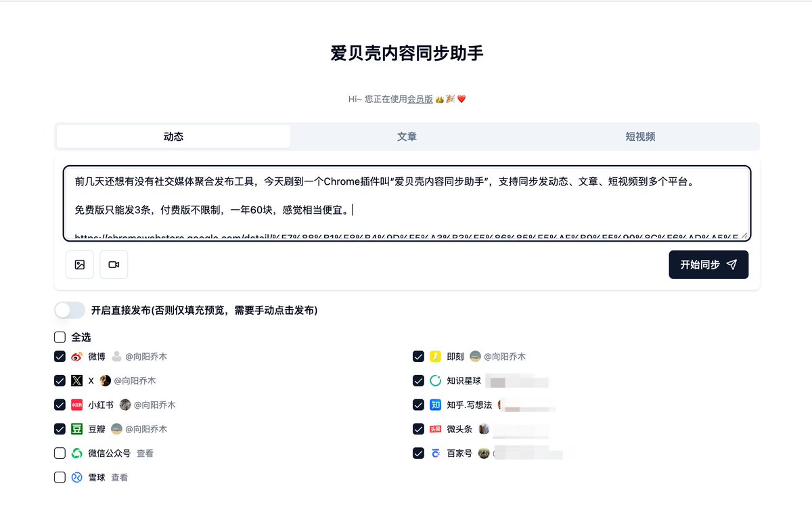812x515 pixels.
Task: Click the image upload icon button
Action: pyautogui.click(x=80, y=265)
